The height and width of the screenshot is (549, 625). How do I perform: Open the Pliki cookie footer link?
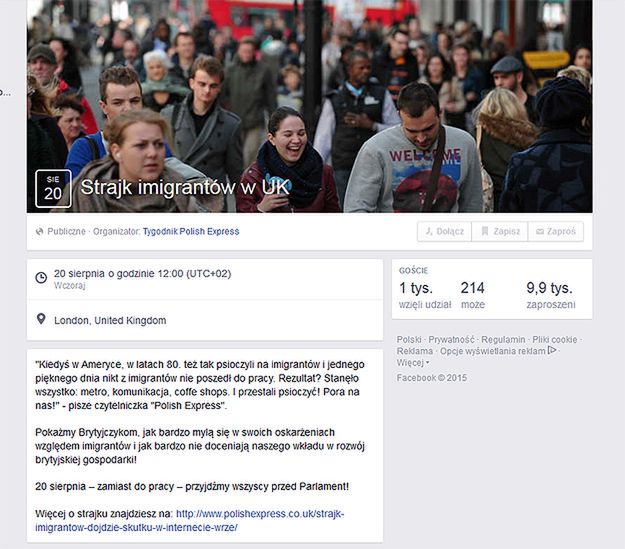(554, 340)
